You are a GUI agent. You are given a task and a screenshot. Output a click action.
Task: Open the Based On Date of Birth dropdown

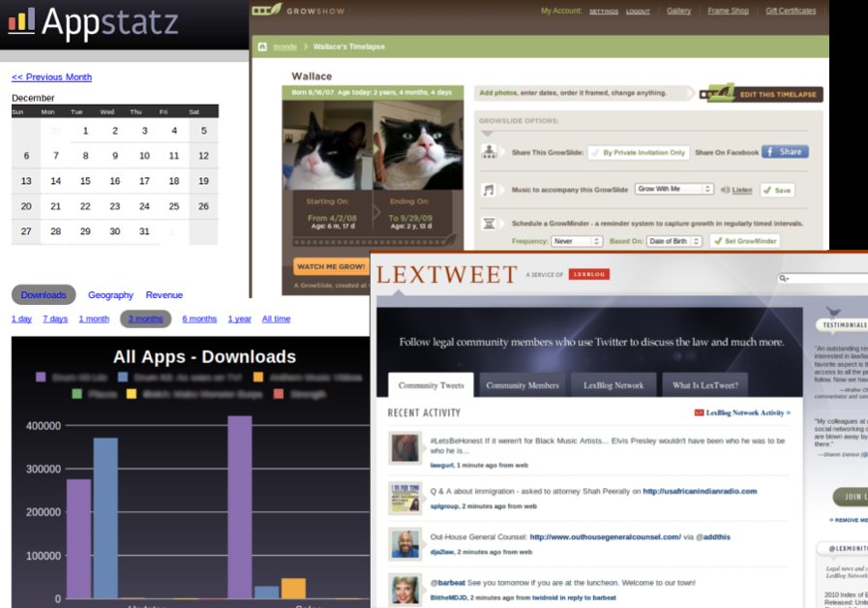[x=673, y=241]
